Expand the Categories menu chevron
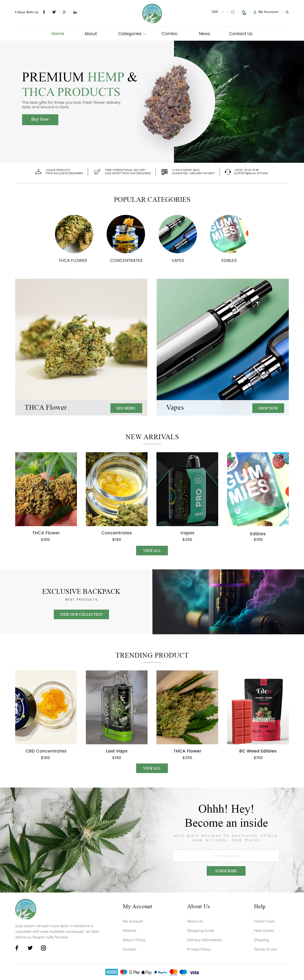Viewport: 304px width, 980px height. click(145, 34)
